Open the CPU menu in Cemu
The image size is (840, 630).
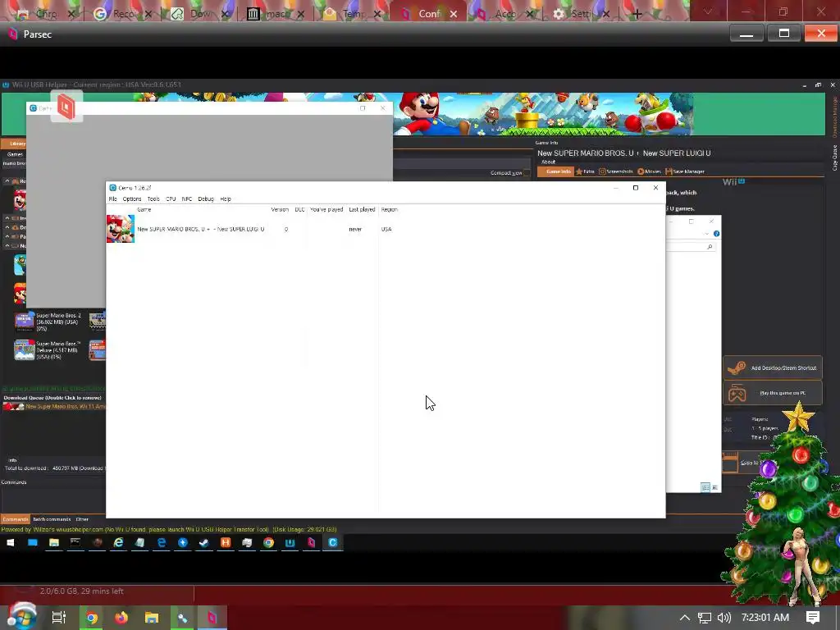pos(171,199)
